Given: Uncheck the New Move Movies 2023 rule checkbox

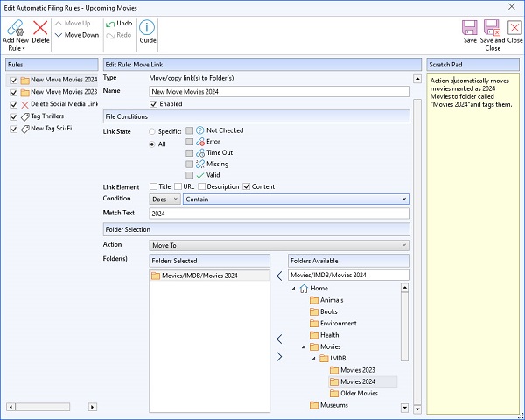Looking at the screenshot, I should pyautogui.click(x=13, y=92).
